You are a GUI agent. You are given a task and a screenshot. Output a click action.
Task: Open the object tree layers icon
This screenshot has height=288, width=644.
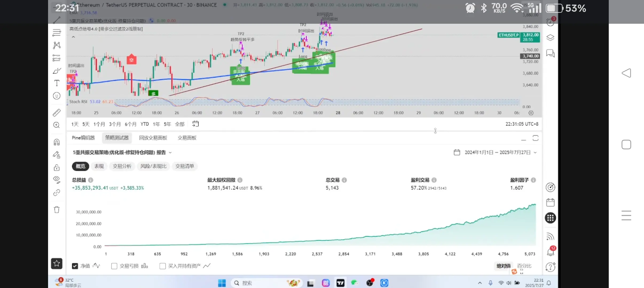click(x=550, y=38)
